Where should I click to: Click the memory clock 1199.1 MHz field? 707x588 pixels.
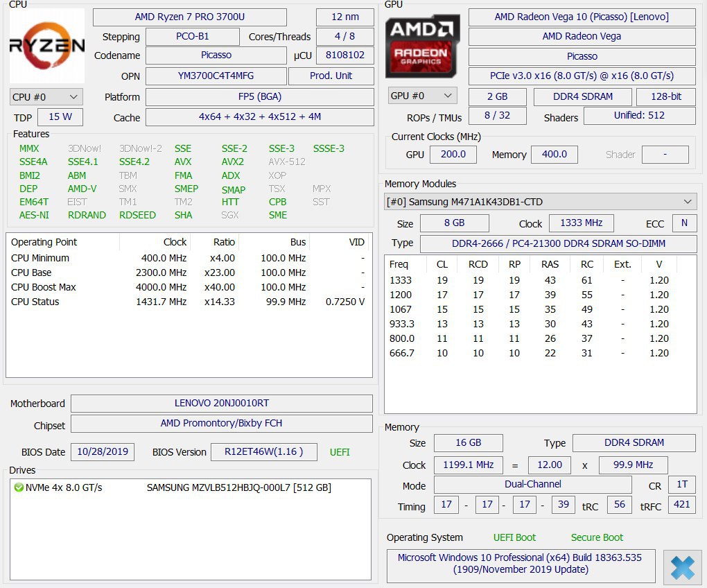[468, 465]
